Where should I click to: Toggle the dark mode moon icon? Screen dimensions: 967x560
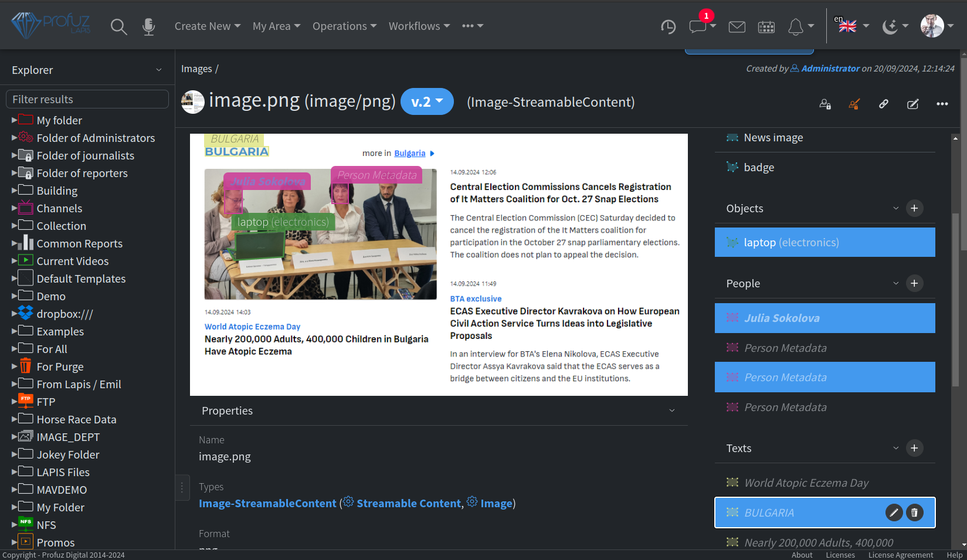pos(890,26)
